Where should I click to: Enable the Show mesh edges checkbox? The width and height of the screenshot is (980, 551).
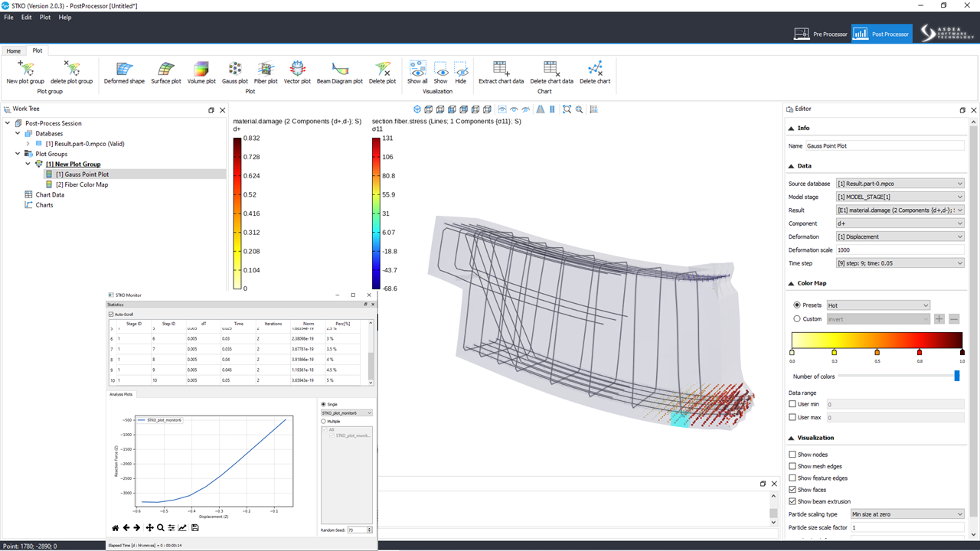pos(792,466)
